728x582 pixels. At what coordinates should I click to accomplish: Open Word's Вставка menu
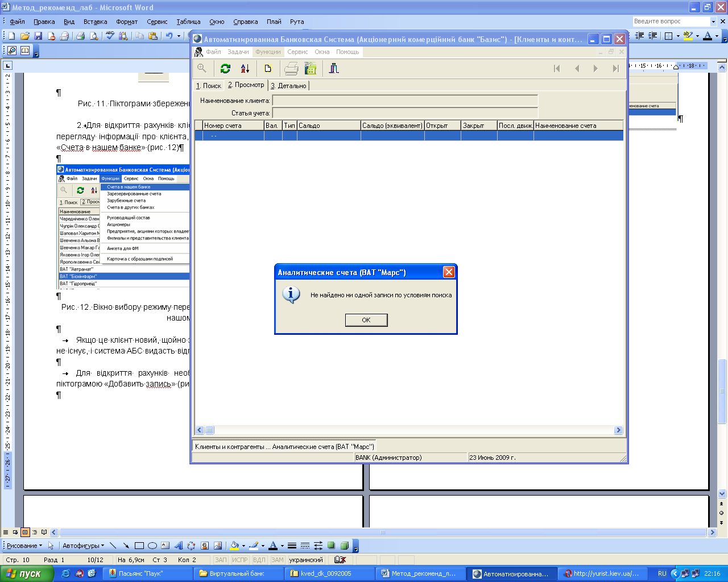[x=95, y=22]
